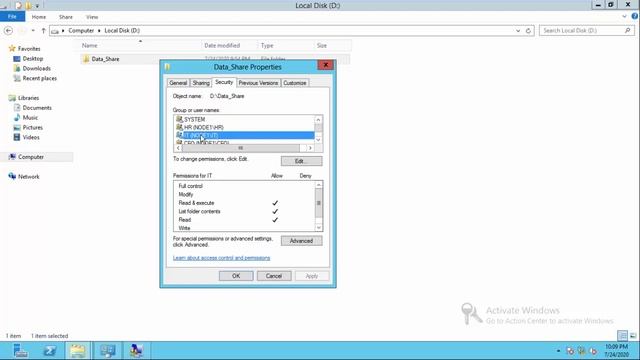The width and height of the screenshot is (640, 360).
Task: Select Local Disk (D:) in the breadcrumb
Action: [x=122, y=31]
